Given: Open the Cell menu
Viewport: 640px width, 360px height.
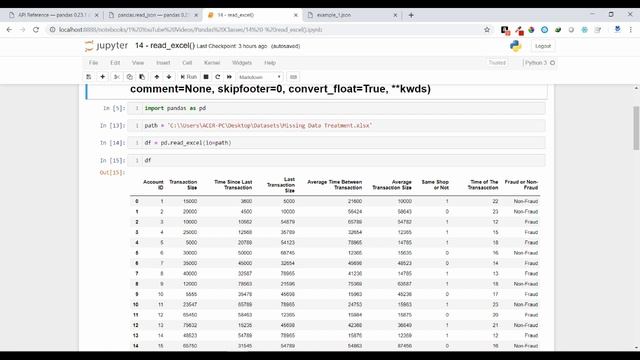Looking at the screenshot, I should [x=187, y=63].
